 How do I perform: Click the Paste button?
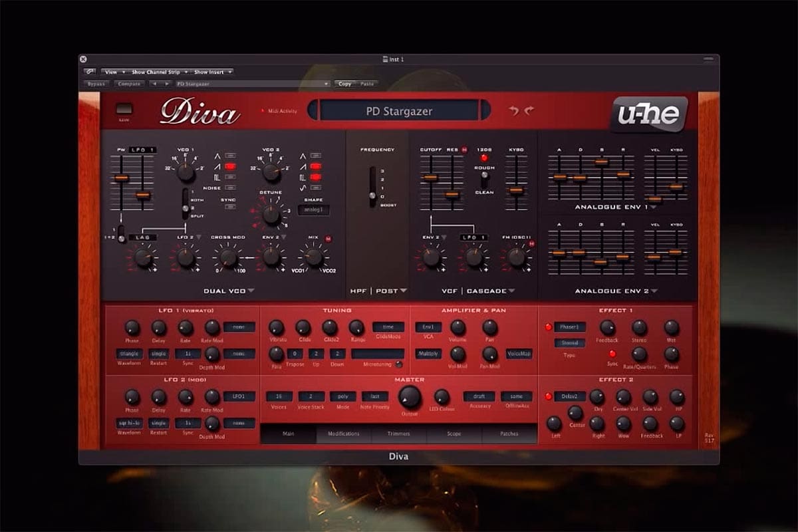367,84
